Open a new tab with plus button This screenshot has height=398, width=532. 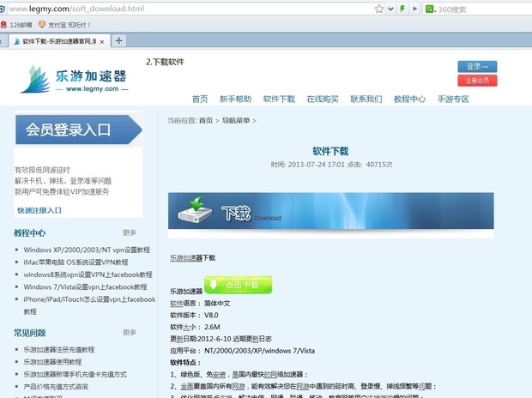[x=118, y=40]
